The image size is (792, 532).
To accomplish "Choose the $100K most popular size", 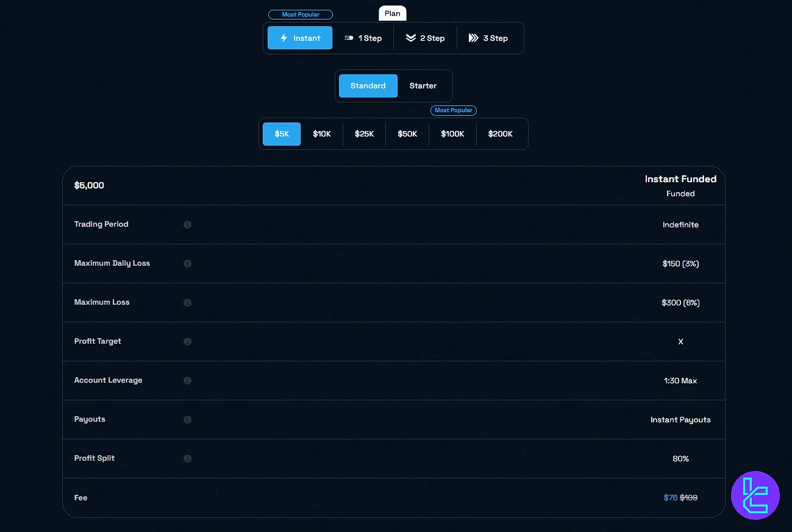I will [452, 134].
